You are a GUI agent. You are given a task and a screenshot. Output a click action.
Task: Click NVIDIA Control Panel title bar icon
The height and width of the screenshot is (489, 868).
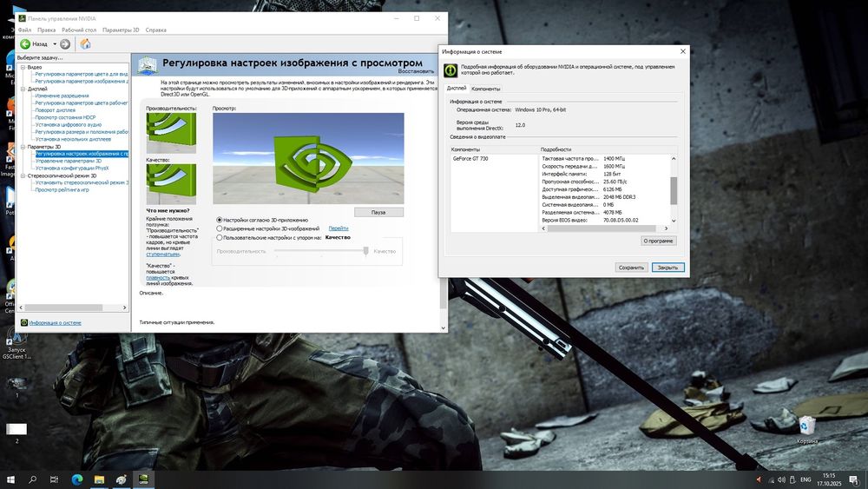[x=23, y=18]
